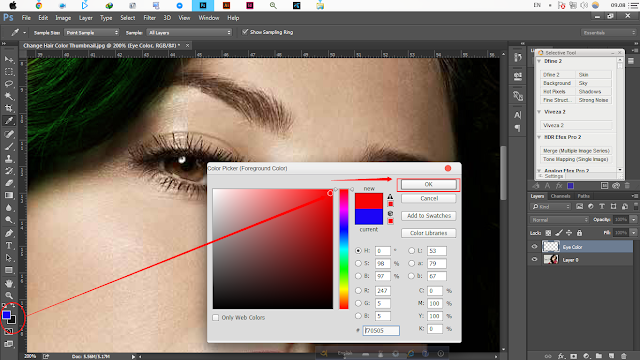This screenshot has height=360, width=640.
Task: Toggle Quick Mask mode icon
Action: pos(9,332)
